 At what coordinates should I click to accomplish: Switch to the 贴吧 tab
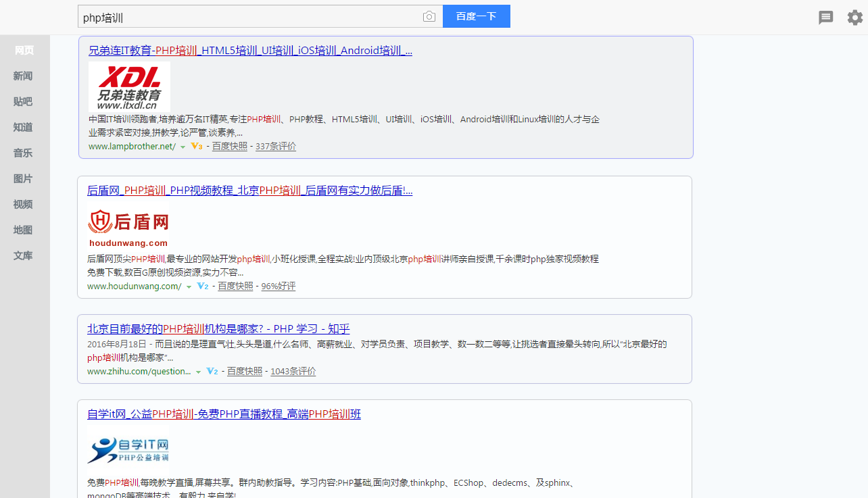pyautogui.click(x=24, y=101)
